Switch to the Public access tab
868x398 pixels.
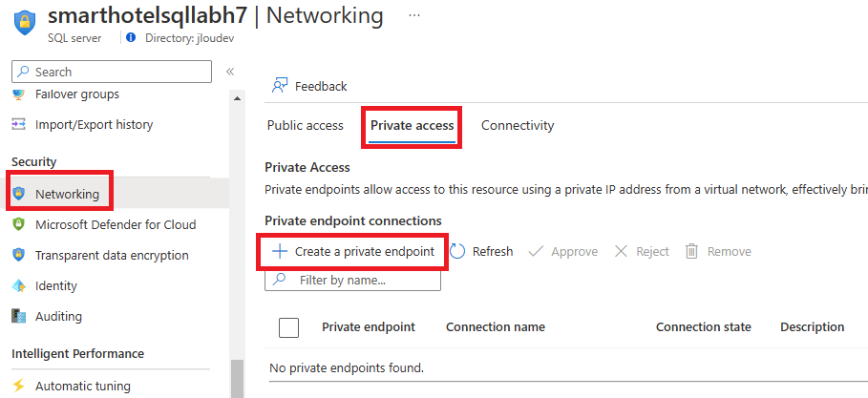click(x=305, y=126)
